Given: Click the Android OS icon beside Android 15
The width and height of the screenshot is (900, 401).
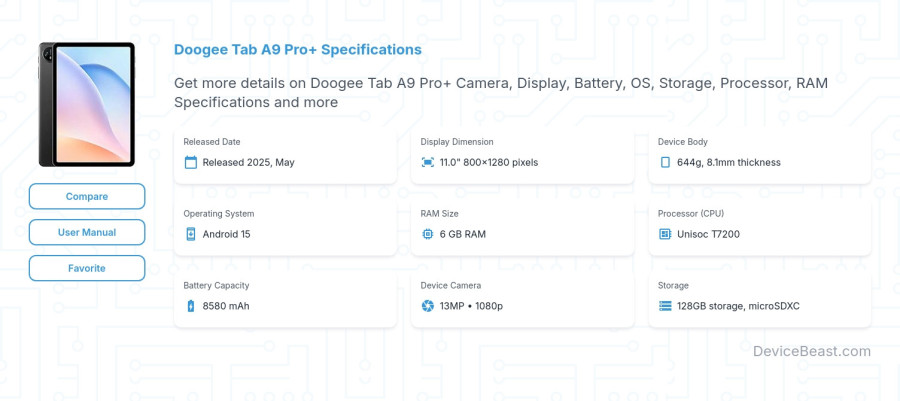Looking at the screenshot, I should tap(191, 234).
